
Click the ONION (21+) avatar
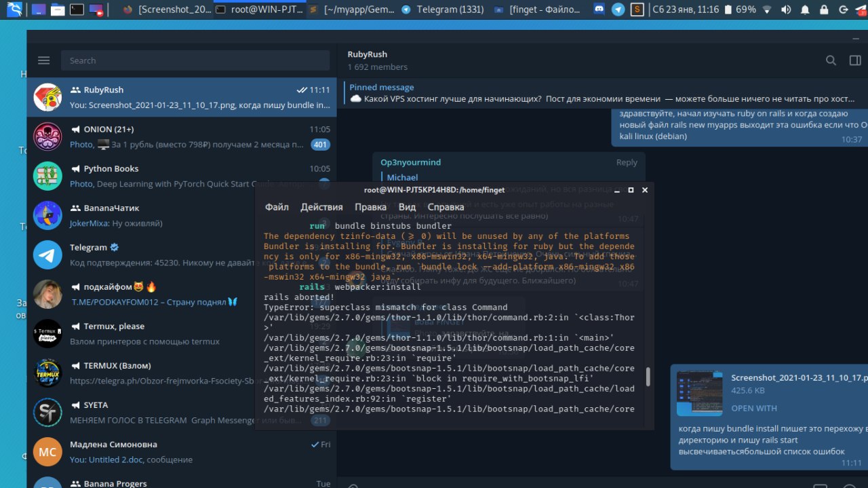[48, 137]
